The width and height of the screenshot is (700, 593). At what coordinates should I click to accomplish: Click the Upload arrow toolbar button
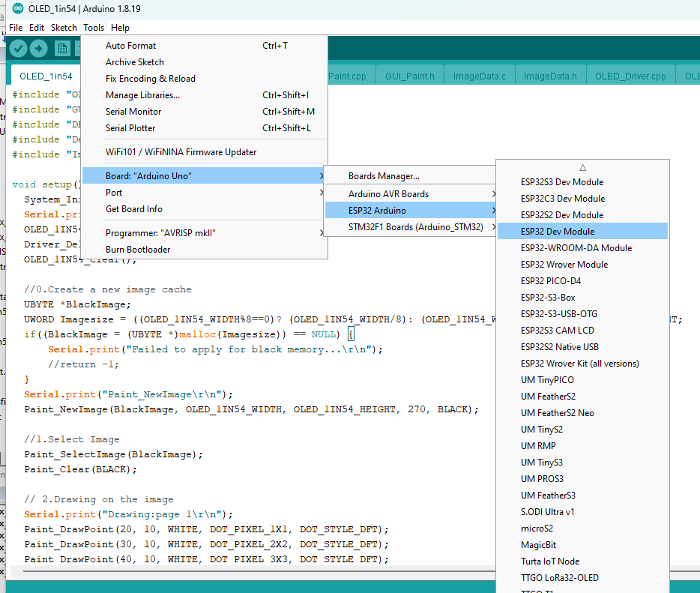(x=39, y=48)
